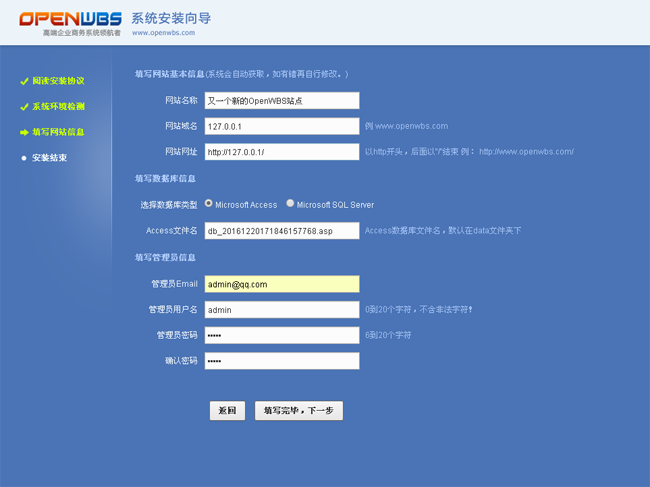This screenshot has width=650, height=487.
Task: Click the example text 例 www.openwbs.com
Action: tap(406, 126)
